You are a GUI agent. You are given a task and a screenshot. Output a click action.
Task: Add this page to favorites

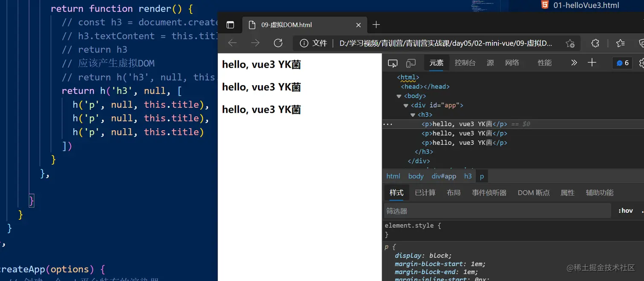[x=570, y=43]
